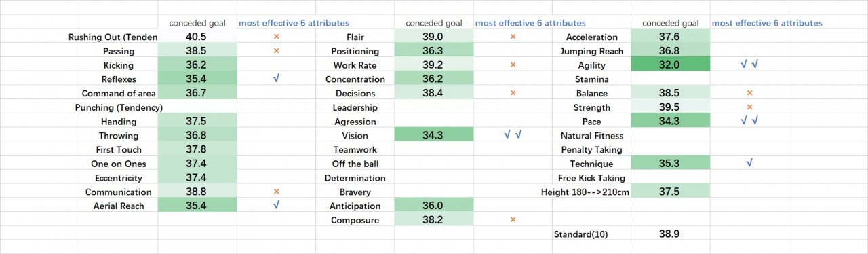The height and width of the screenshot is (254, 868).
Task: Click the second 'conceded goal' column header
Action: 433,23
